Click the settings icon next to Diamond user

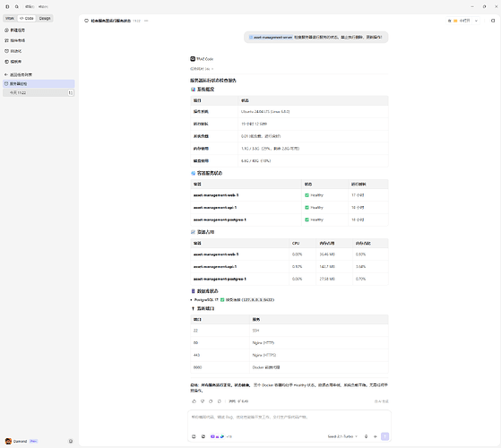point(71,441)
